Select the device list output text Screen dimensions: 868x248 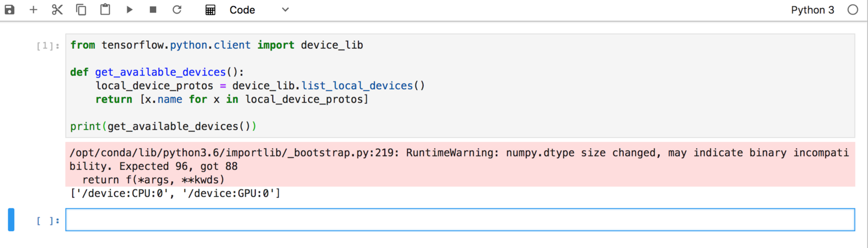click(x=176, y=193)
